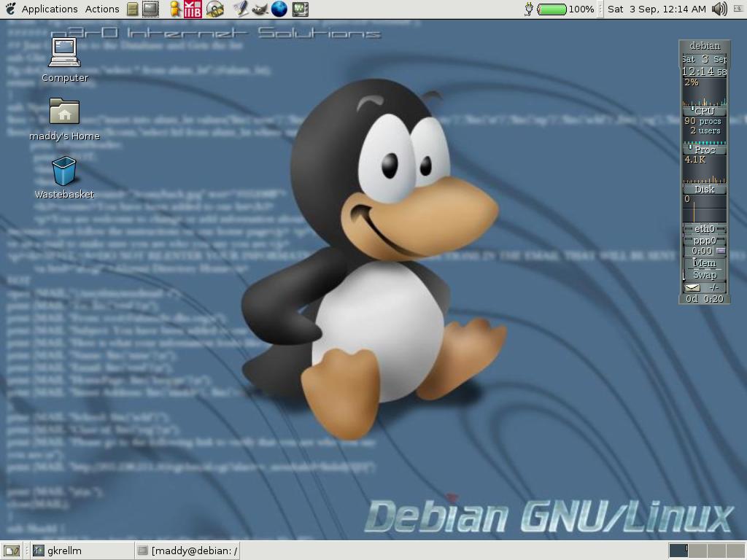Open the Applications menu
The height and width of the screenshot is (560, 747).
pos(50,9)
